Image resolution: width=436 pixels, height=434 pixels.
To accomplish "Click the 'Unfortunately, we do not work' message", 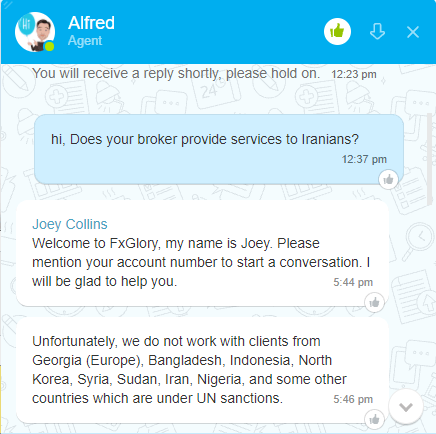I will click(189, 370).
